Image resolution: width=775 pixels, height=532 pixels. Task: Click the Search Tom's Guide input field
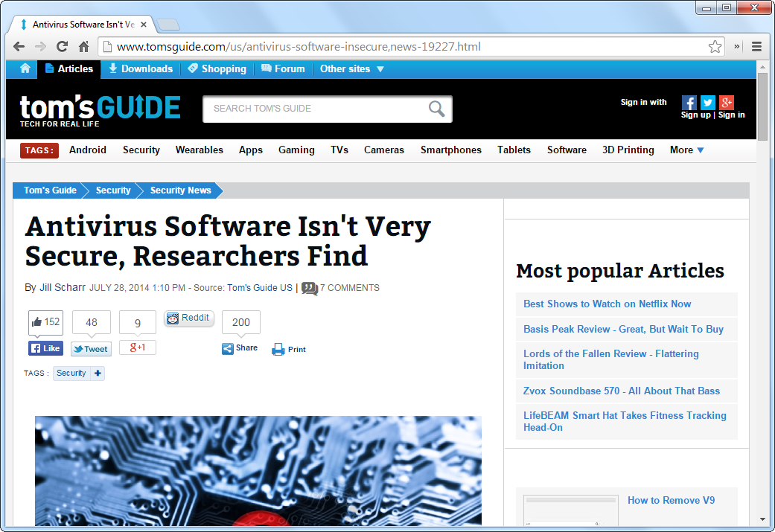[x=313, y=109]
